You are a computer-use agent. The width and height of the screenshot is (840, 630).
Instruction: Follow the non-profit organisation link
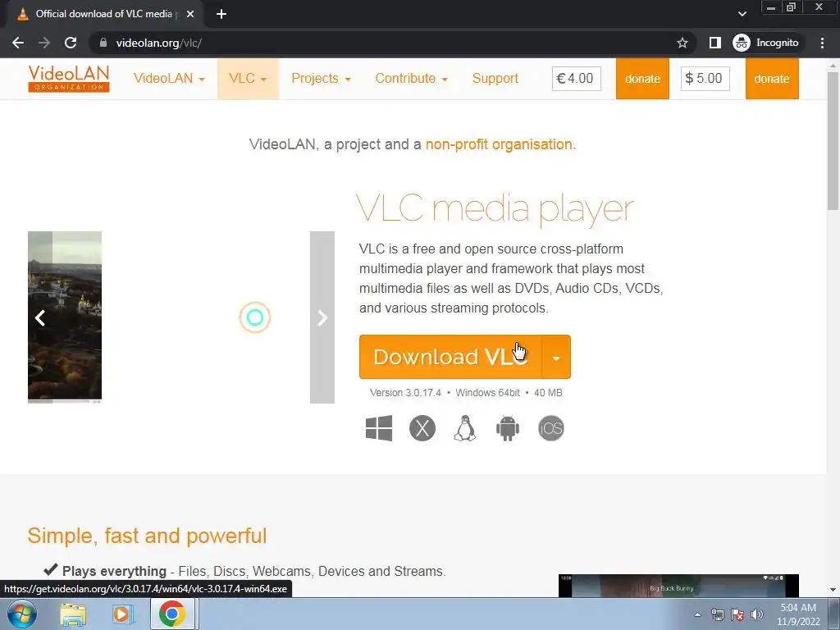tap(498, 144)
